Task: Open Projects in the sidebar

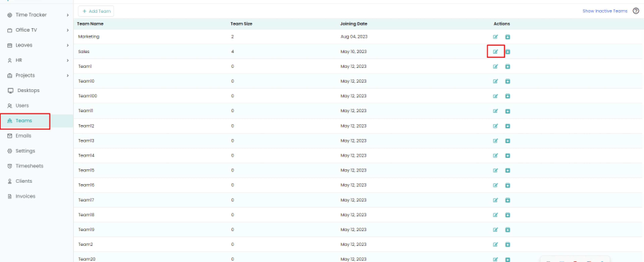Action: (x=25, y=75)
